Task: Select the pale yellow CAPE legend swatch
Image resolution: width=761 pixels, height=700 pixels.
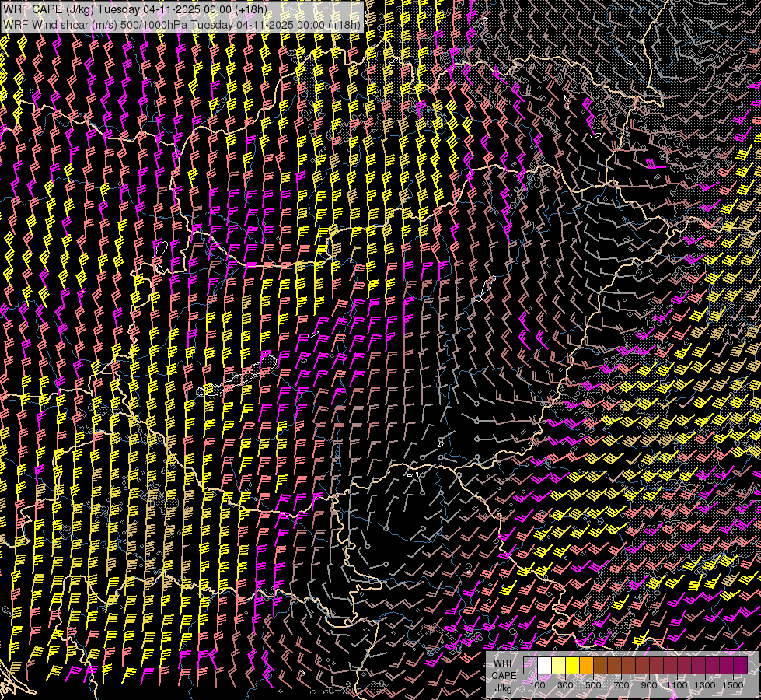Action: pos(558,666)
